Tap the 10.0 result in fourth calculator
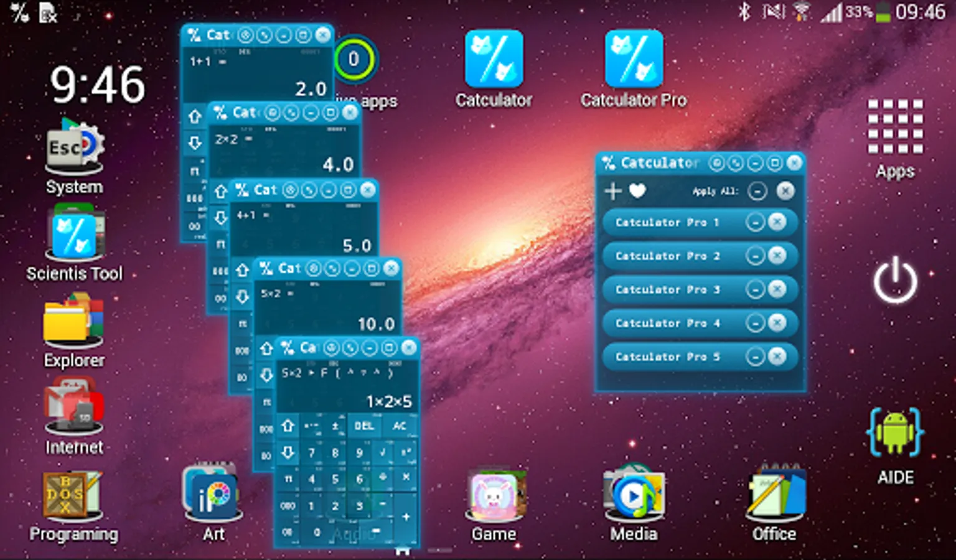956x560 pixels. 377,324
